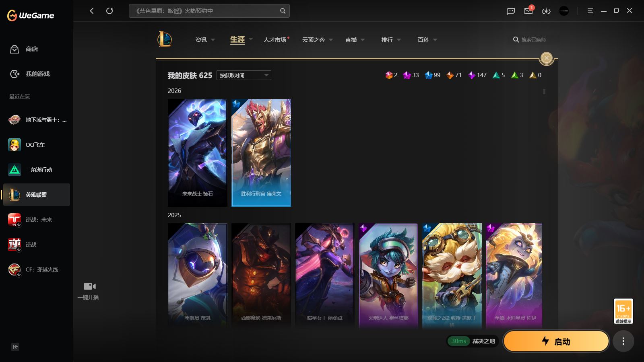644x362 pixels.
Task: Refresh the page with the reload icon
Action: click(109, 11)
